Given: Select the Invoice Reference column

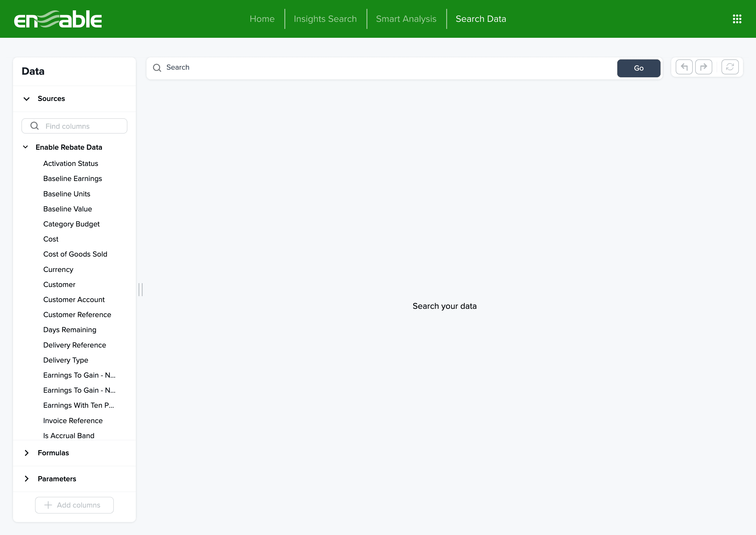Looking at the screenshot, I should coord(73,421).
